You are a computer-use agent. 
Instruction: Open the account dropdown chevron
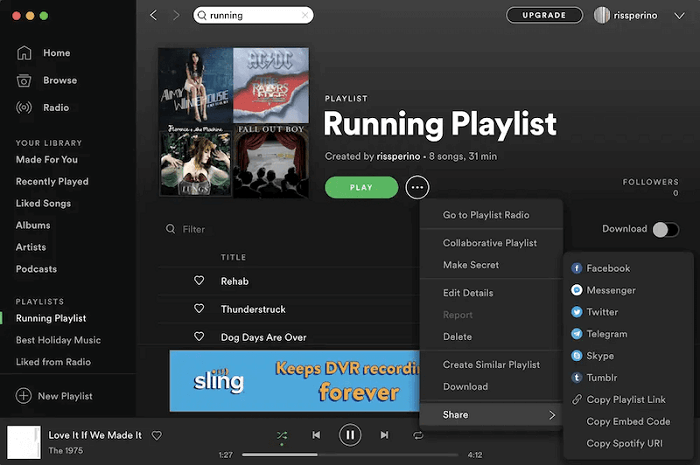[x=679, y=16]
